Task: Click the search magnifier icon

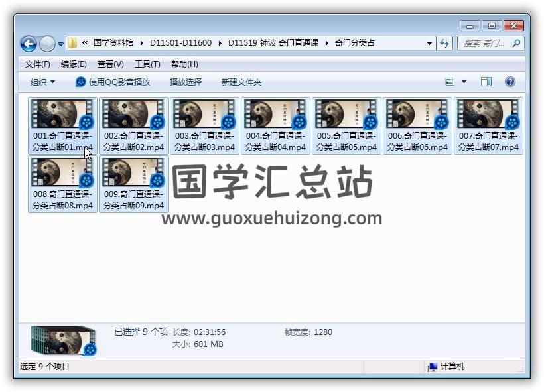Action: tap(516, 44)
